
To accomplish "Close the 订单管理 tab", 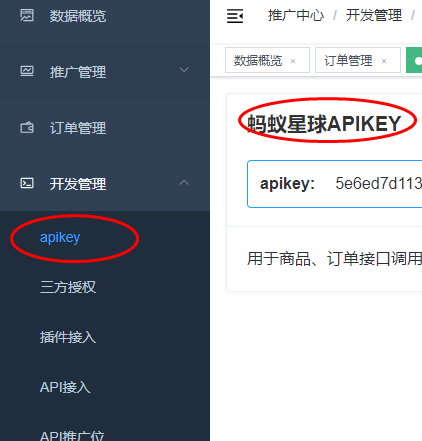I will coord(384,61).
